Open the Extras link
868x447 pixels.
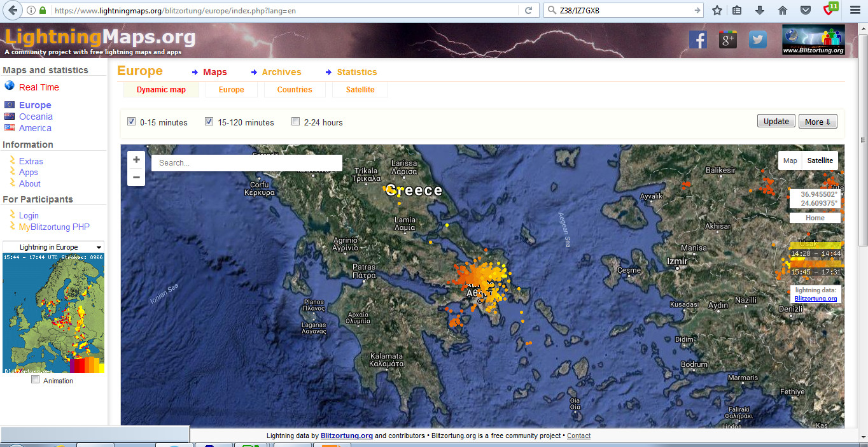[x=31, y=161]
